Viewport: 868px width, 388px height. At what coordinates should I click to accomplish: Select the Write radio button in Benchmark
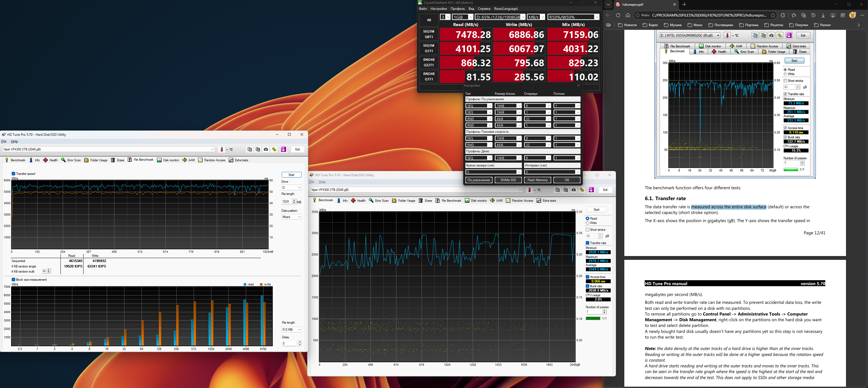[587, 223]
